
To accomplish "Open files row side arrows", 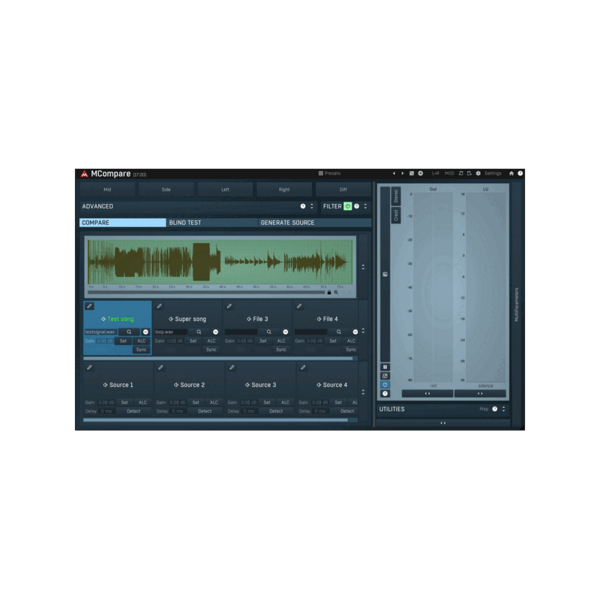I will (363, 331).
